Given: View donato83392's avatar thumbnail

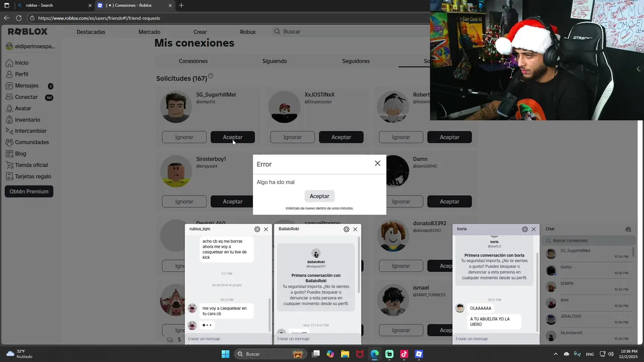Looking at the screenshot, I should [393, 236].
